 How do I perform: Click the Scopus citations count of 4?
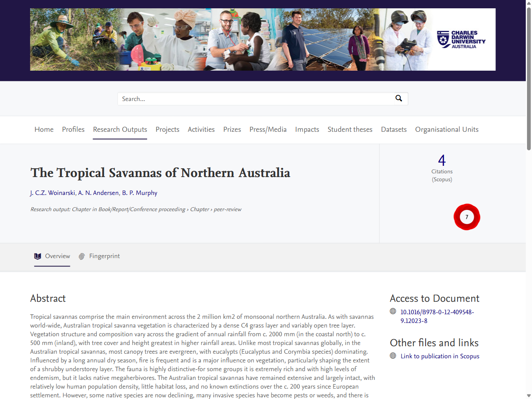tap(442, 160)
